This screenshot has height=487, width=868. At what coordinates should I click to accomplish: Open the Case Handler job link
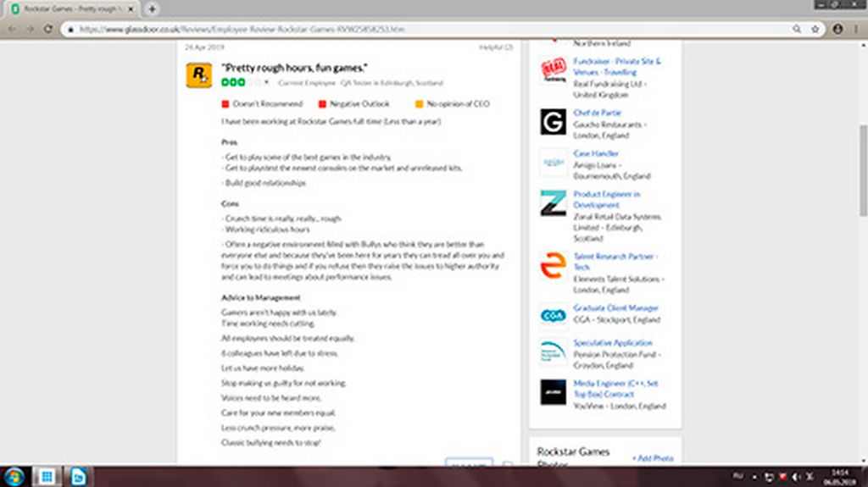(596, 153)
